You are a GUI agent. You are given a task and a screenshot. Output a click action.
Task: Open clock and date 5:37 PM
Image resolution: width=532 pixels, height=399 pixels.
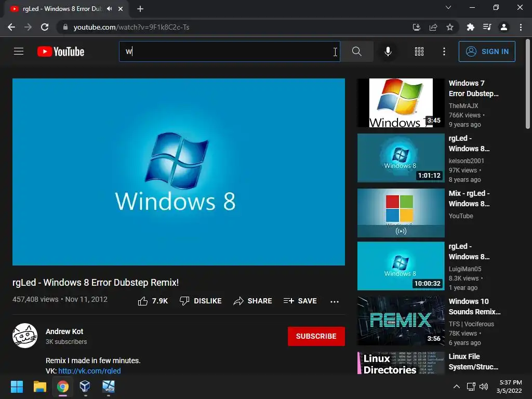[509, 387]
